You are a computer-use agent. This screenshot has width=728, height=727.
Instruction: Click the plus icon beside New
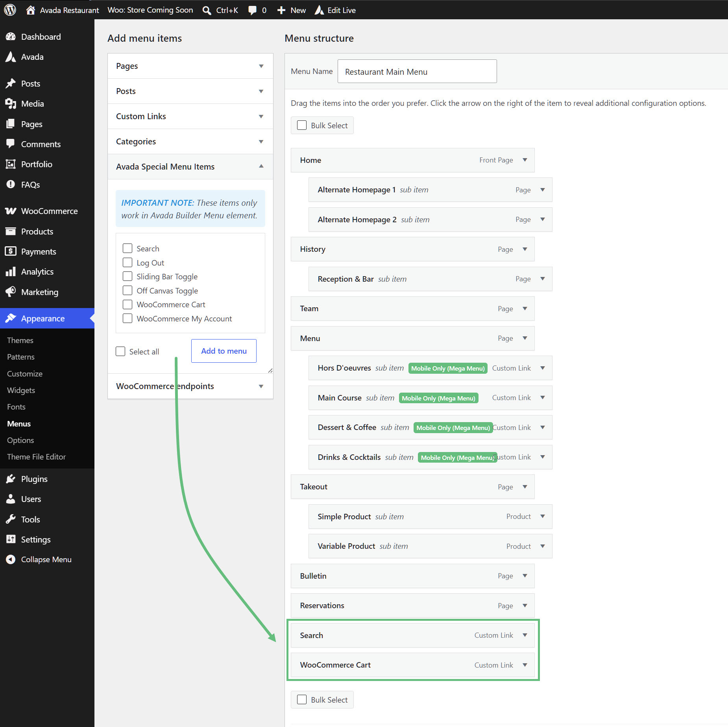[x=281, y=10]
